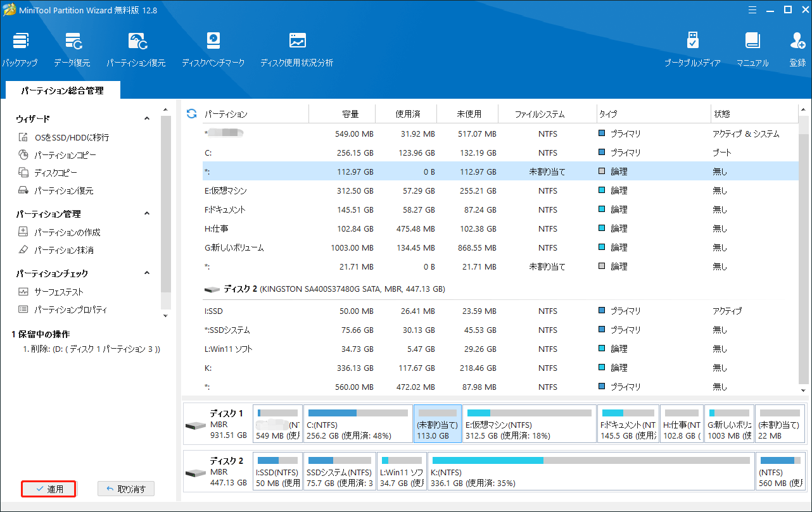Image resolution: width=812 pixels, height=512 pixels.
Task: Select the K: partition row
Action: pyautogui.click(x=500, y=368)
